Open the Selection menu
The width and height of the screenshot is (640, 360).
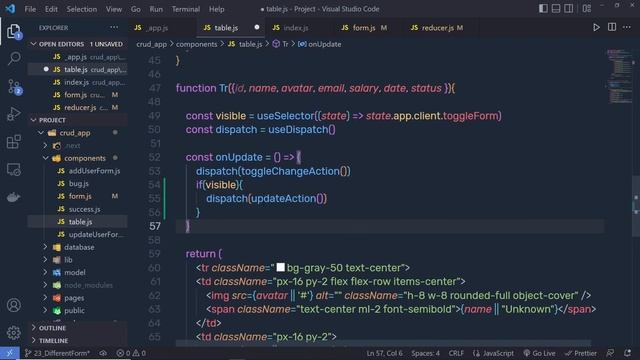pos(82,9)
